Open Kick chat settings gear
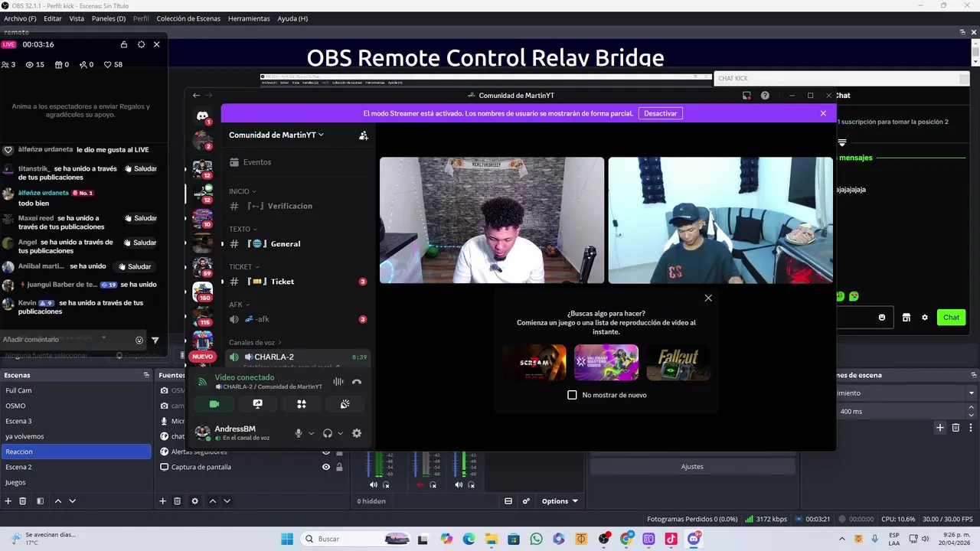 (925, 318)
